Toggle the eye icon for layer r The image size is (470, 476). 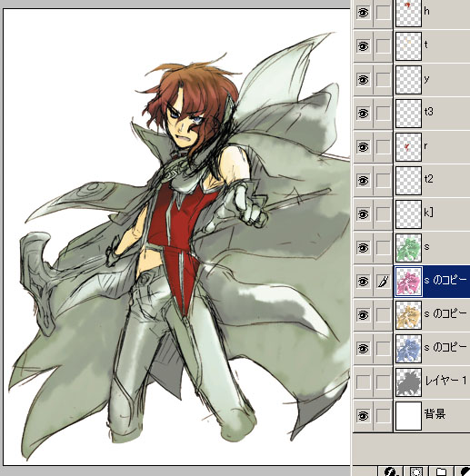[363, 147]
